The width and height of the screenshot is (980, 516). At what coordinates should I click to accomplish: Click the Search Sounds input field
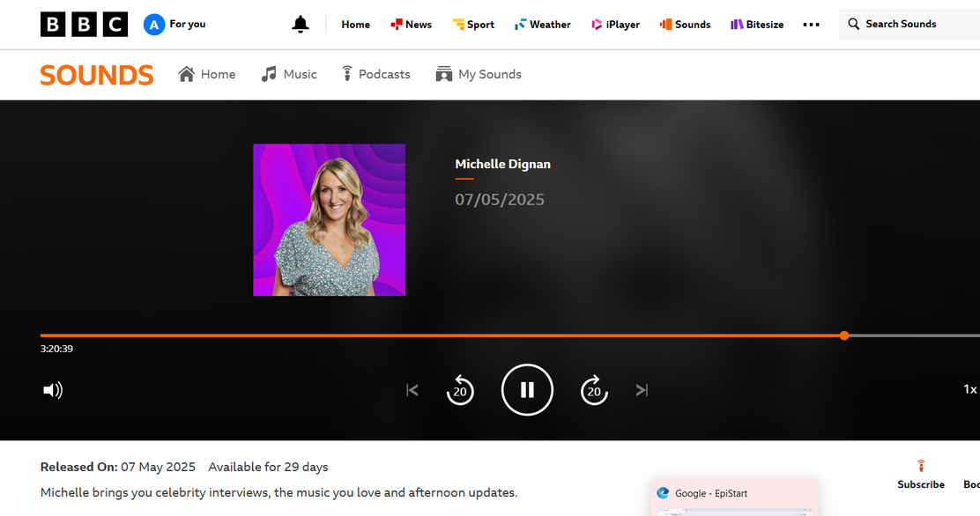point(909,25)
